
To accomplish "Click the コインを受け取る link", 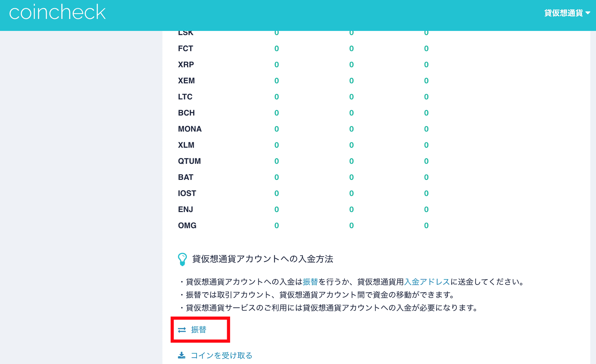I will [221, 355].
